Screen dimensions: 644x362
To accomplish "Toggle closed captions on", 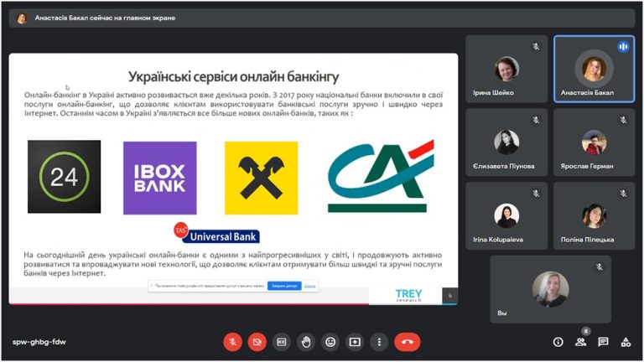I will tap(282, 342).
